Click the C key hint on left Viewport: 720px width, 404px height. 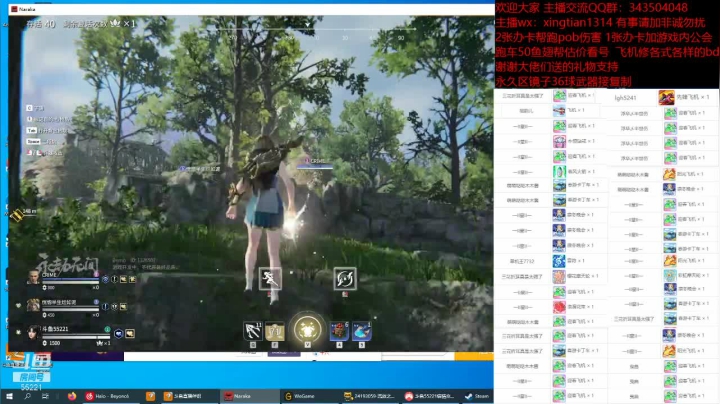point(29,108)
